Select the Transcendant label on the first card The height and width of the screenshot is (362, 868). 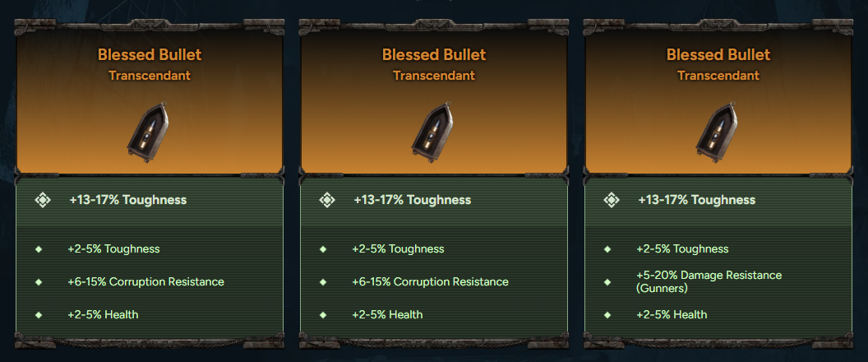(x=150, y=76)
